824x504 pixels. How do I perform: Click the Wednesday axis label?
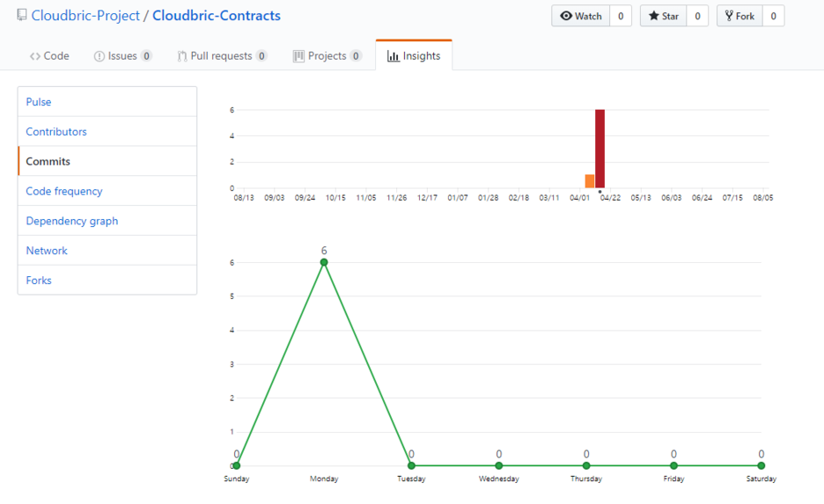tap(498, 478)
